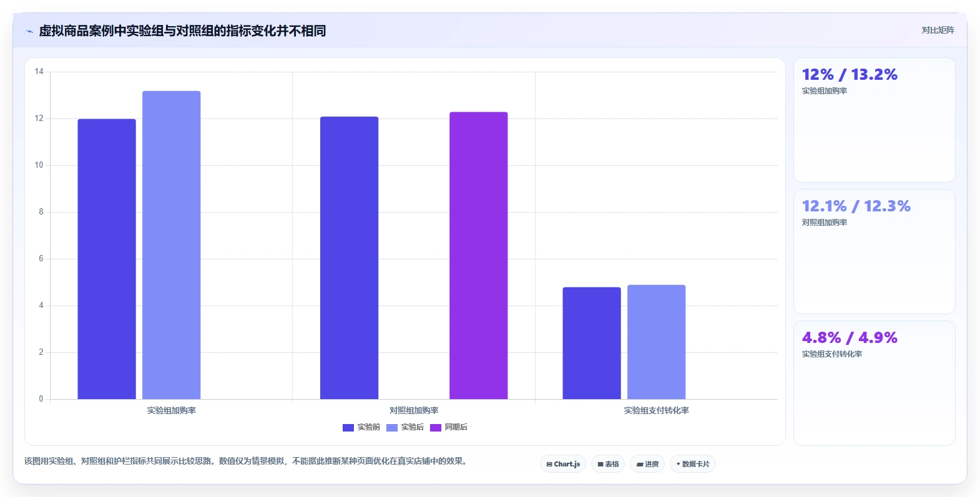Click the 实验组加购率 caption in first card
Image resolution: width=980 pixels, height=497 pixels.
coord(825,91)
